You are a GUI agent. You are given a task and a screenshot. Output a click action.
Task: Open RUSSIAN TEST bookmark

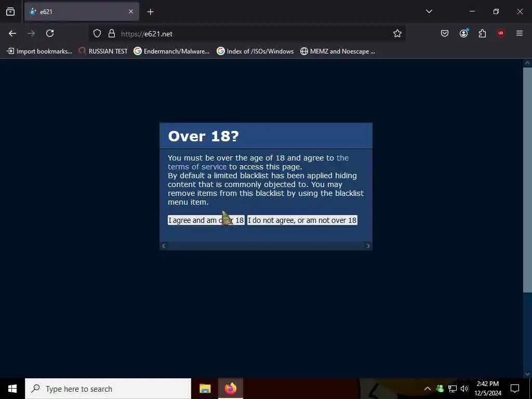(x=103, y=51)
